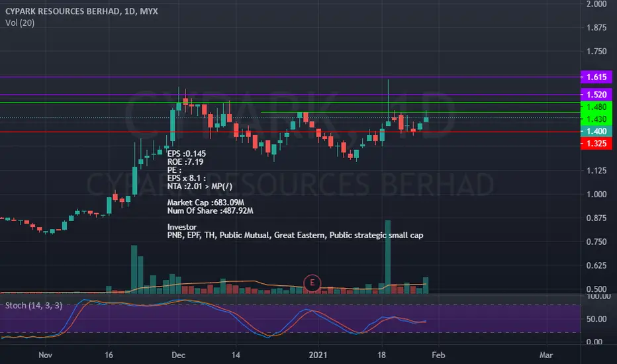Click the 'Investor' heading text
617x364 pixels.
tap(182, 226)
